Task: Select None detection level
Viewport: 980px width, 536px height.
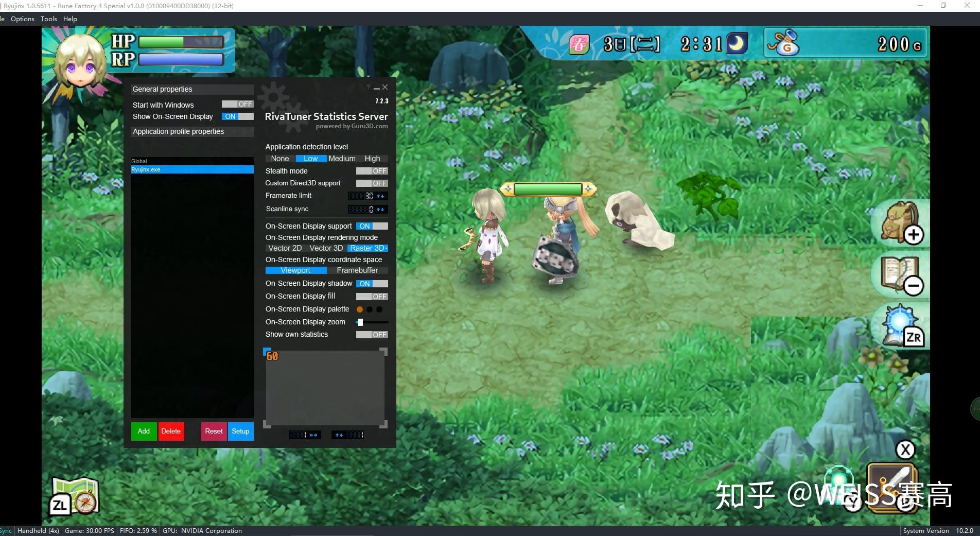Action: [x=280, y=159]
